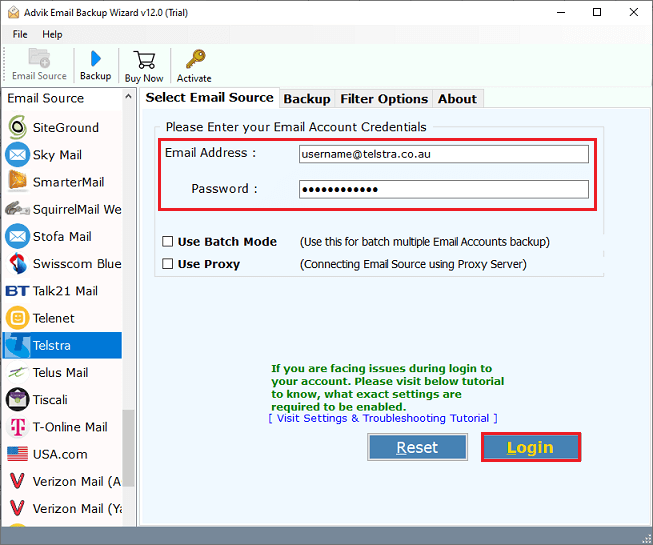
Task: Select the Stofa Mail envelope icon
Action: pyautogui.click(x=17, y=236)
